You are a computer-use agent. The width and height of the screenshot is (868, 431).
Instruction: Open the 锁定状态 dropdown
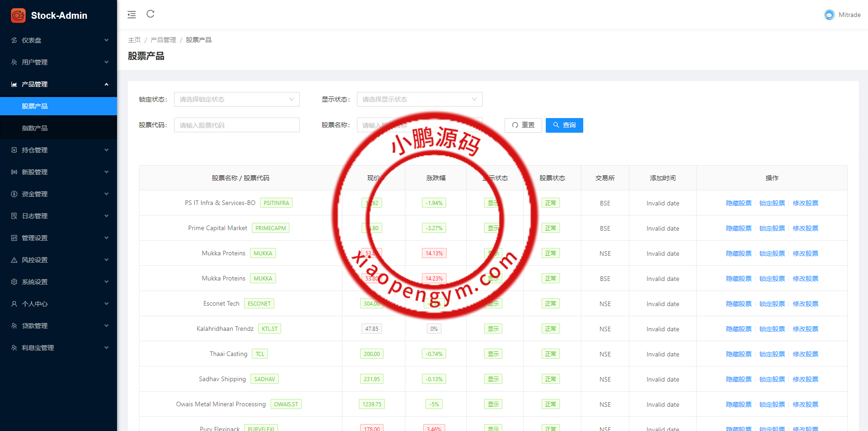pyautogui.click(x=236, y=99)
